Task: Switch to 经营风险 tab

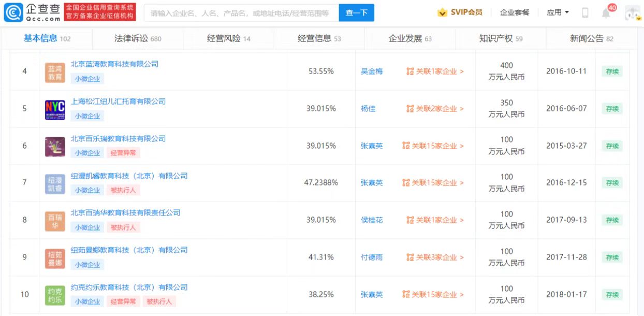Action: pos(228,38)
